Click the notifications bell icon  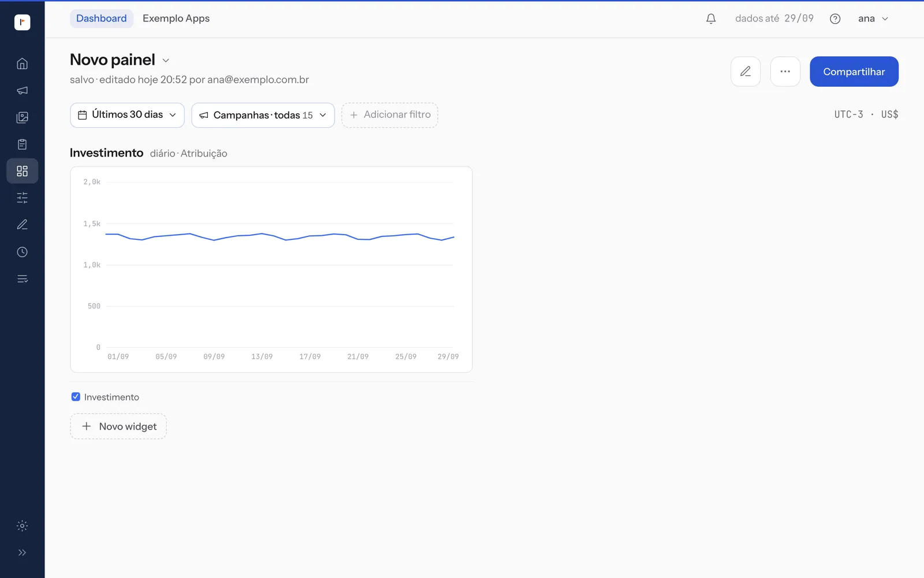pos(711,18)
